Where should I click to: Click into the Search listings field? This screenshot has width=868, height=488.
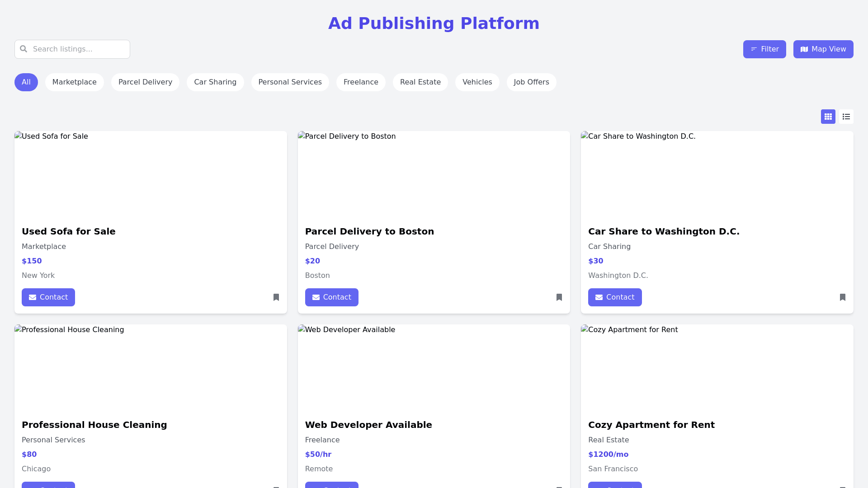[79, 49]
